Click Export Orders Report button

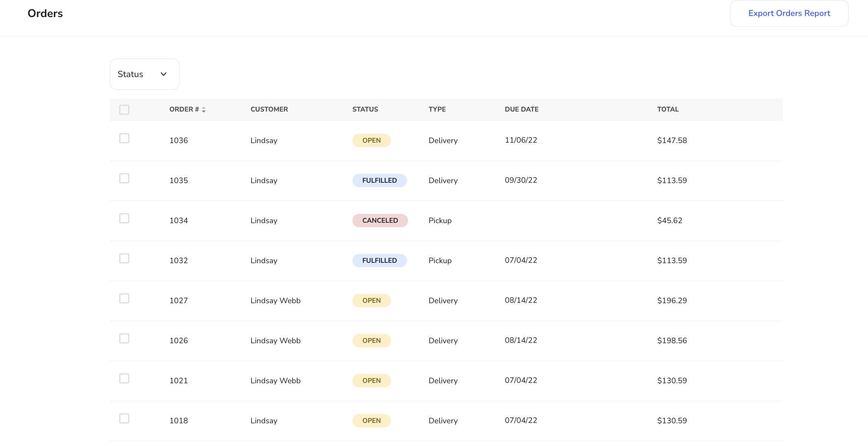coord(789,13)
